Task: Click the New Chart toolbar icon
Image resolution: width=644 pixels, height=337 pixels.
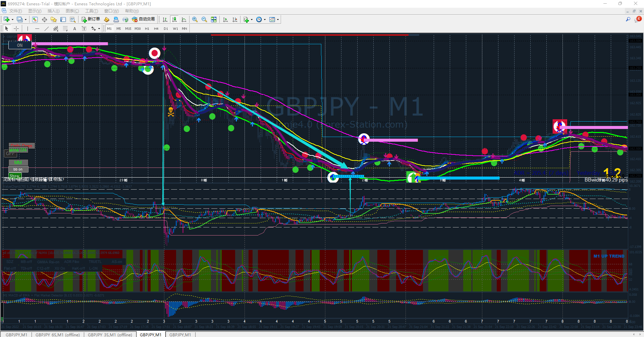Action: click(6, 19)
